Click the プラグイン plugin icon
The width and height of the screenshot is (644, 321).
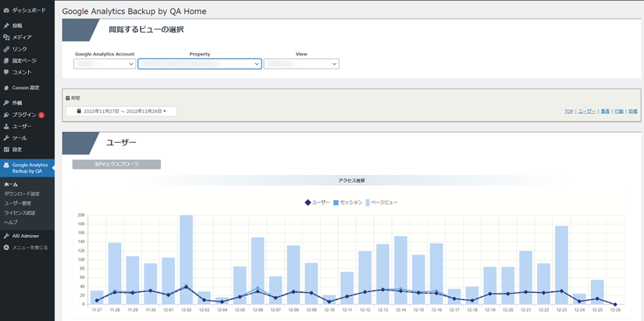(6, 115)
